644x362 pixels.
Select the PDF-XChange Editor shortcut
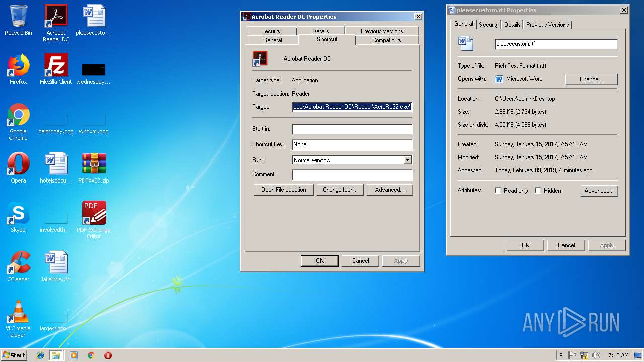94,220
